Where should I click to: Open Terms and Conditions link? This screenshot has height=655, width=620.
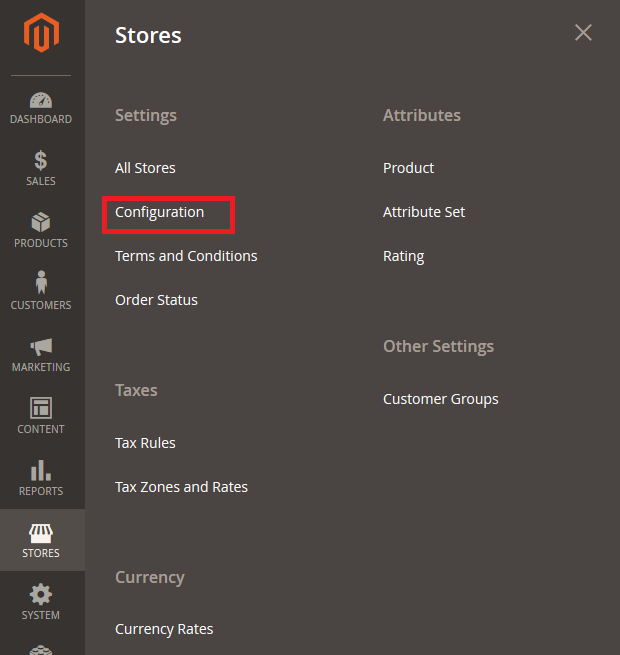[x=186, y=256]
